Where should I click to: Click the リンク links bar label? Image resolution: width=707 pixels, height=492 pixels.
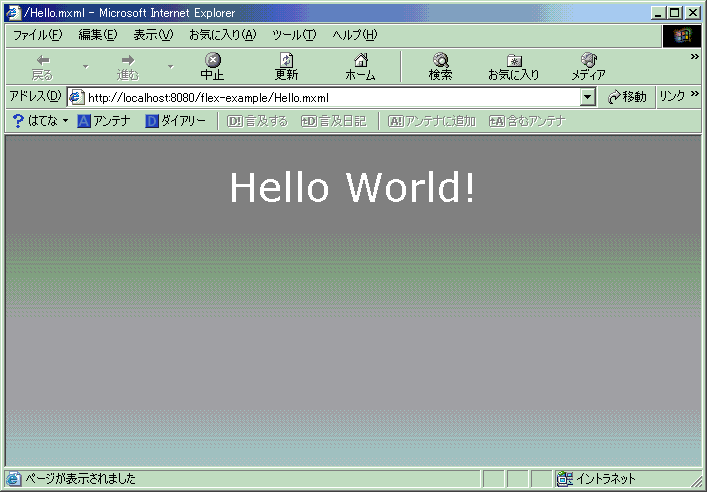pyautogui.click(x=672, y=96)
